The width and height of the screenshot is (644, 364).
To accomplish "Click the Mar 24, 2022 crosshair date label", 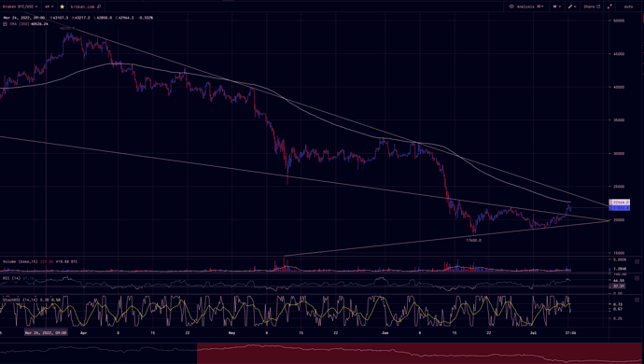I will (x=46, y=333).
